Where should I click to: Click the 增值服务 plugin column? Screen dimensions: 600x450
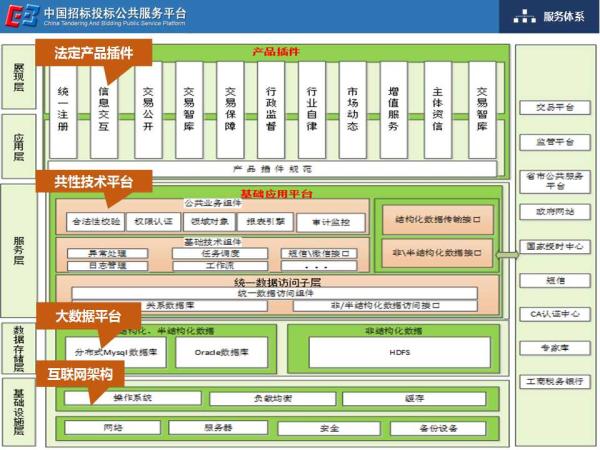394,108
